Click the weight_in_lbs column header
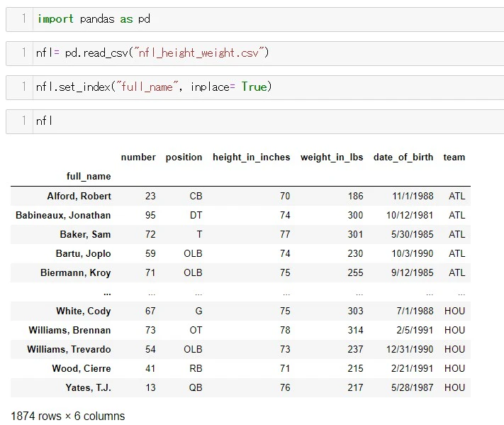 point(332,157)
